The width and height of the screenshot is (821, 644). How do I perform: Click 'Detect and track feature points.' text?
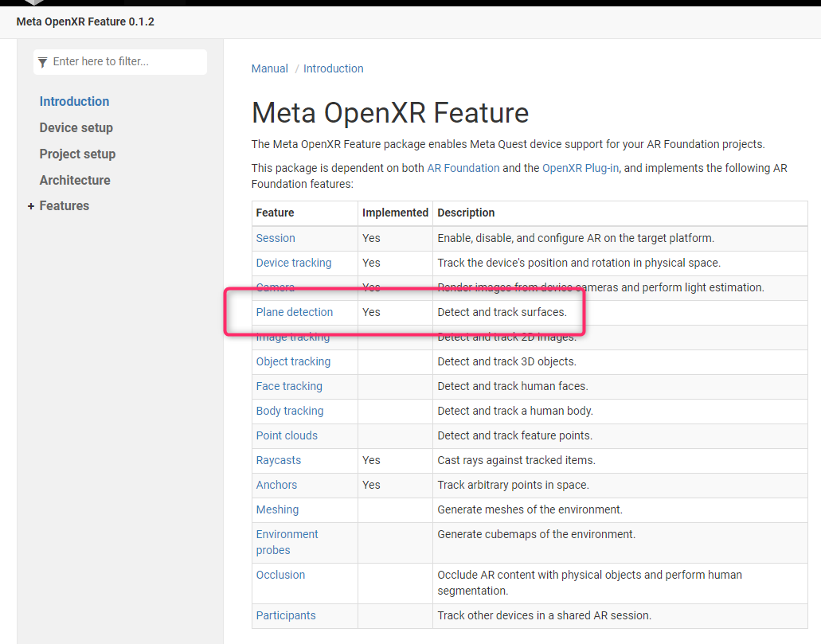[x=514, y=435]
